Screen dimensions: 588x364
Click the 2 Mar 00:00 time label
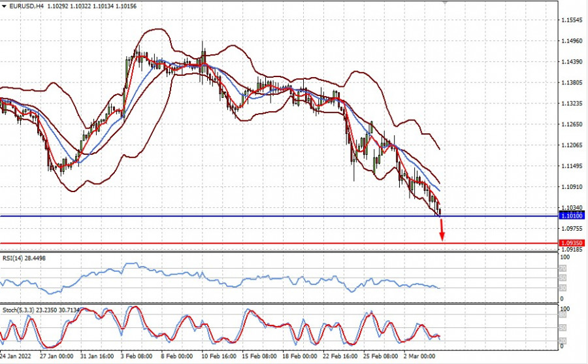[x=419, y=356]
